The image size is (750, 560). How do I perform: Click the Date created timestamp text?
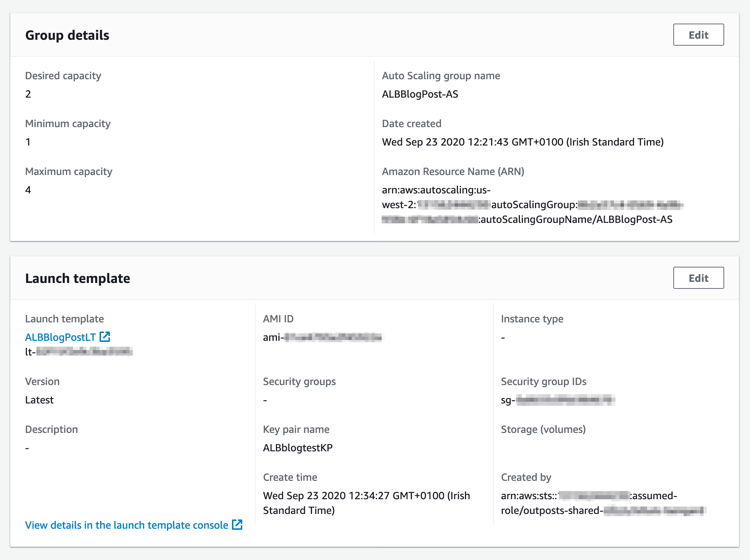(522, 142)
